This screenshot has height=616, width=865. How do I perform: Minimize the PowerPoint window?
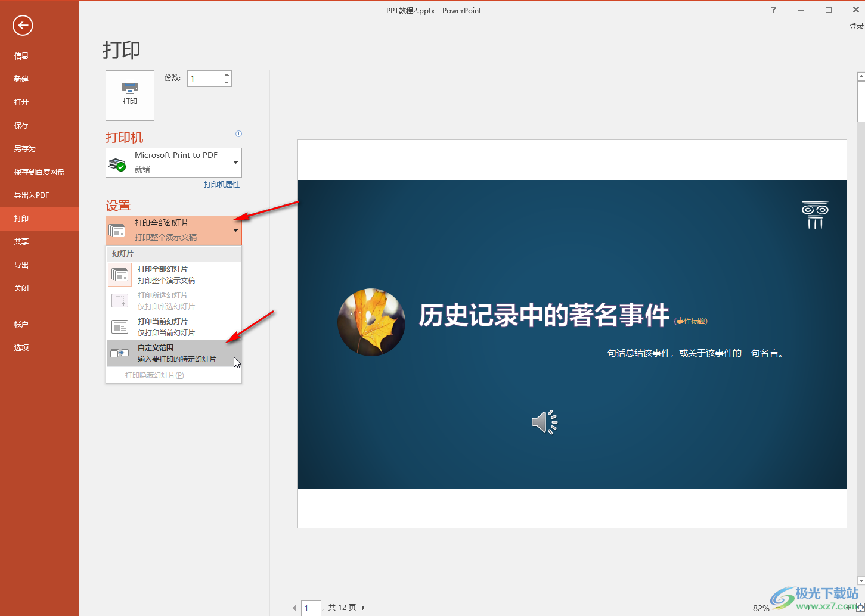(801, 10)
